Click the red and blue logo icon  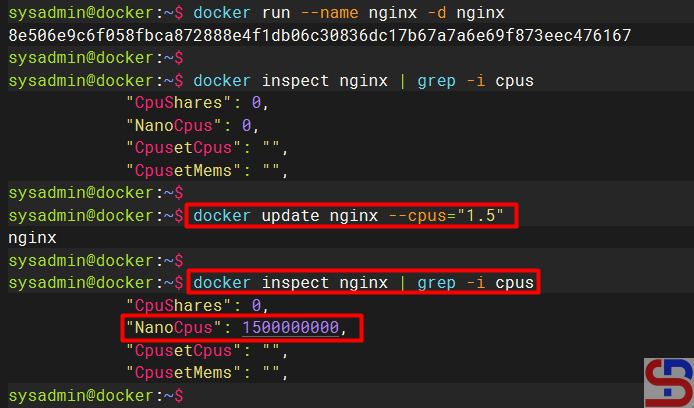pyautogui.click(x=669, y=381)
